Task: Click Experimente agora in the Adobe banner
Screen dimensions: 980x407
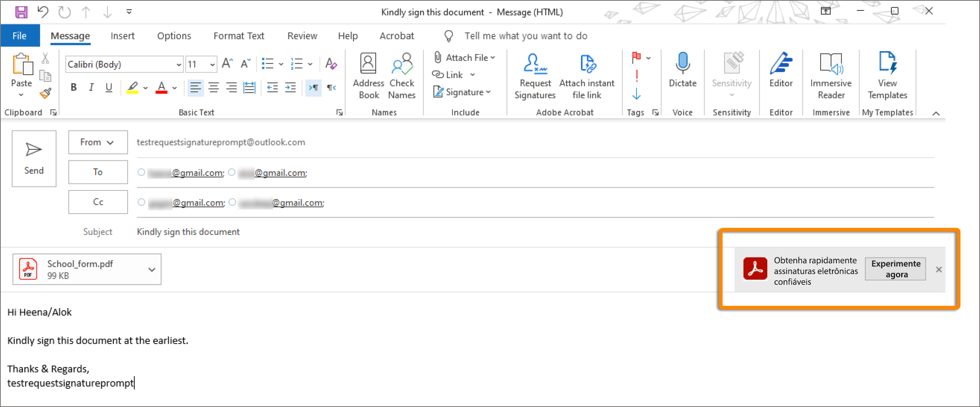Action: [x=896, y=268]
